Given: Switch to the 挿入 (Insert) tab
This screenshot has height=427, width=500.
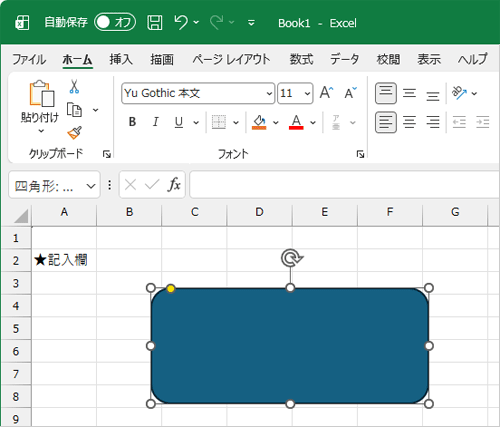Looking at the screenshot, I should (121, 60).
